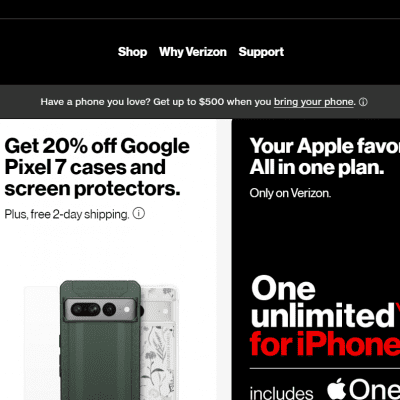
Task: Click the word 'includes' beside Apple logo
Action: 281,393
